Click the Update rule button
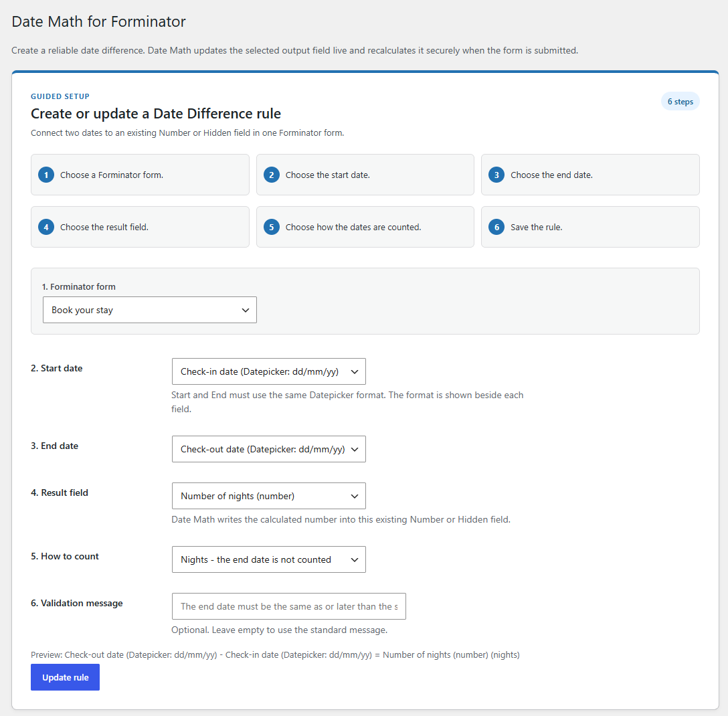728x716 pixels. click(x=65, y=677)
